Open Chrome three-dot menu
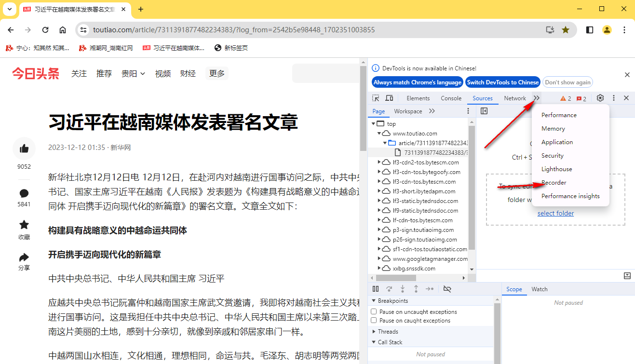This screenshot has height=364, width=635. pyautogui.click(x=624, y=30)
